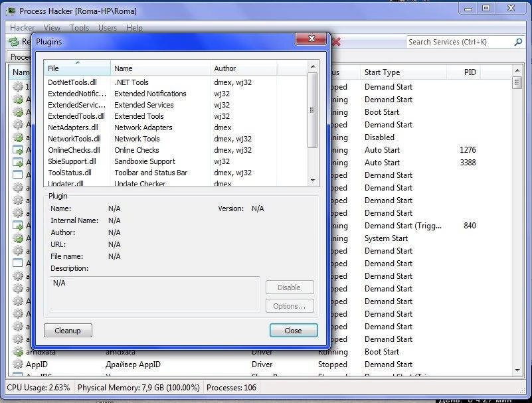Click service icon in Auto Start 1276 row

[18, 150]
